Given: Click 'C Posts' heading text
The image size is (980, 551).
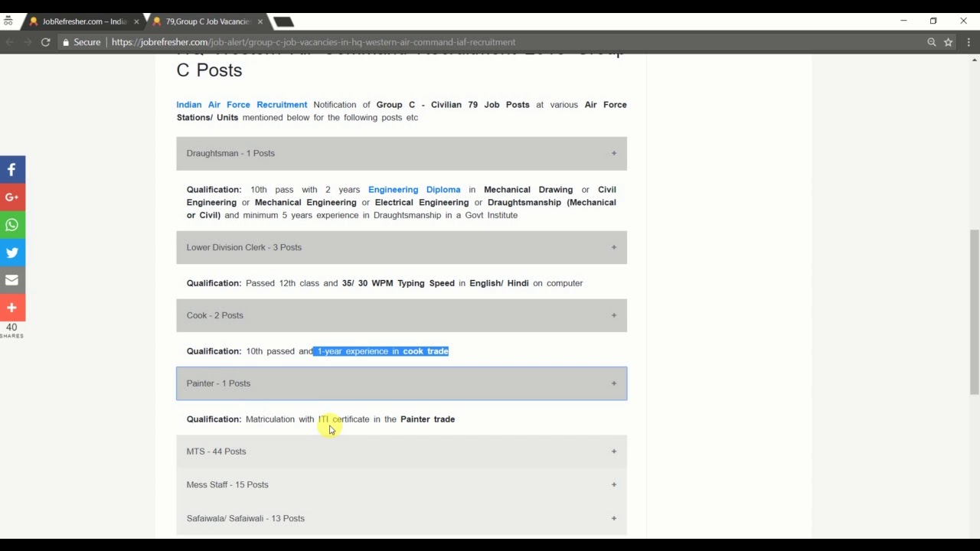Looking at the screenshot, I should pos(209,70).
